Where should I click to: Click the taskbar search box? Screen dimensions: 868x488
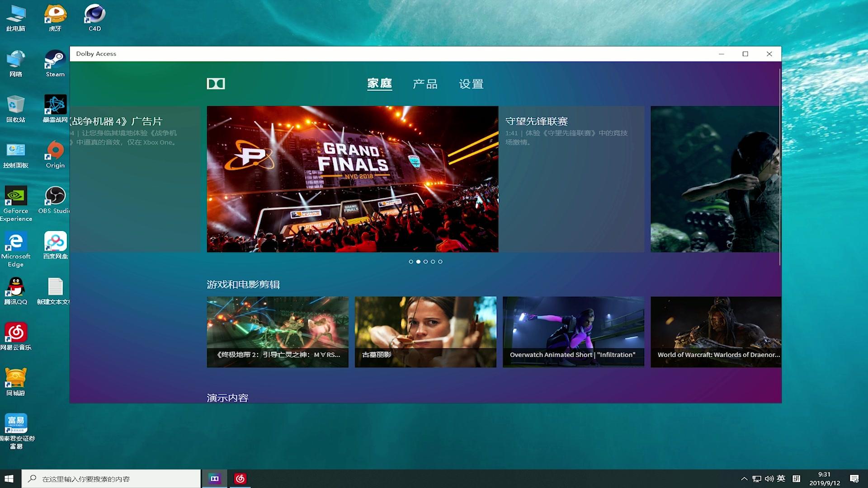(111, 479)
